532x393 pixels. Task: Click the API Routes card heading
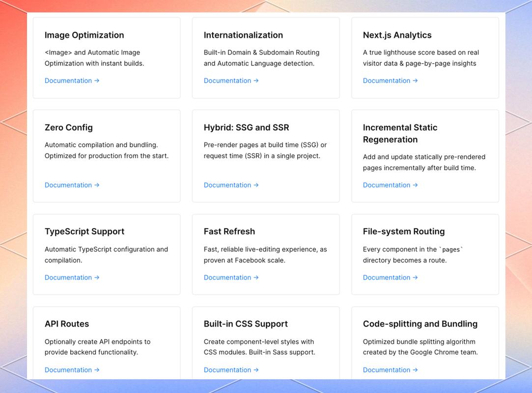pos(67,324)
